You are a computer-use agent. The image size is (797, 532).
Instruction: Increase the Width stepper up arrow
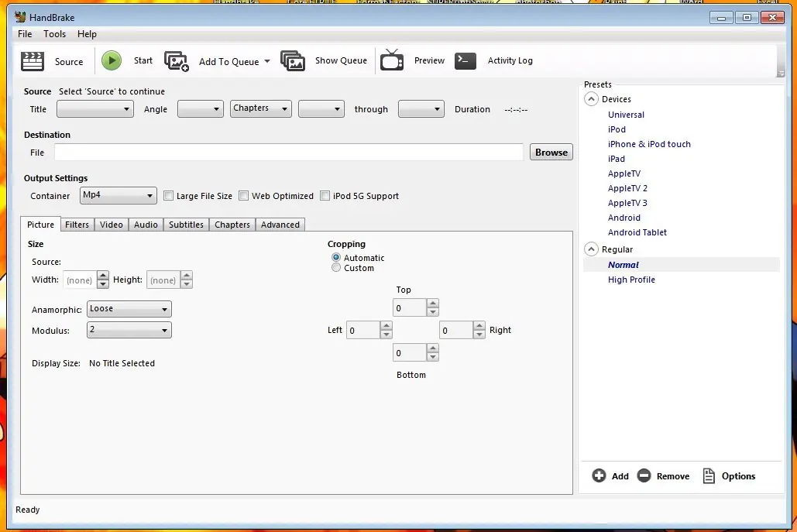tap(103, 276)
